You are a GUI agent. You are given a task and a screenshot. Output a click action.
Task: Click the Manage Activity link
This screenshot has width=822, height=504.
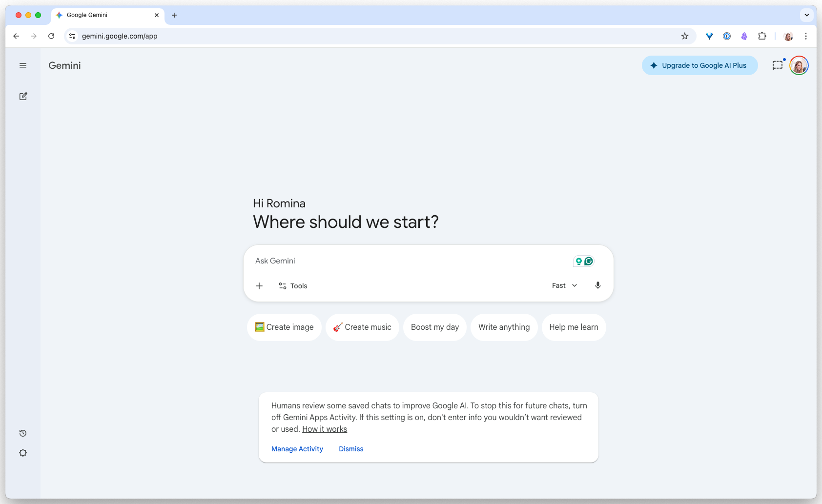pyautogui.click(x=297, y=449)
